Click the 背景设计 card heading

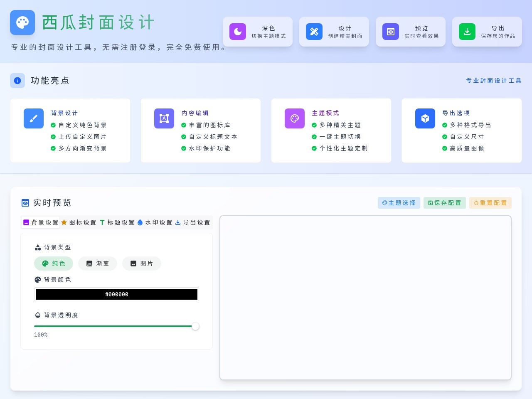click(64, 113)
